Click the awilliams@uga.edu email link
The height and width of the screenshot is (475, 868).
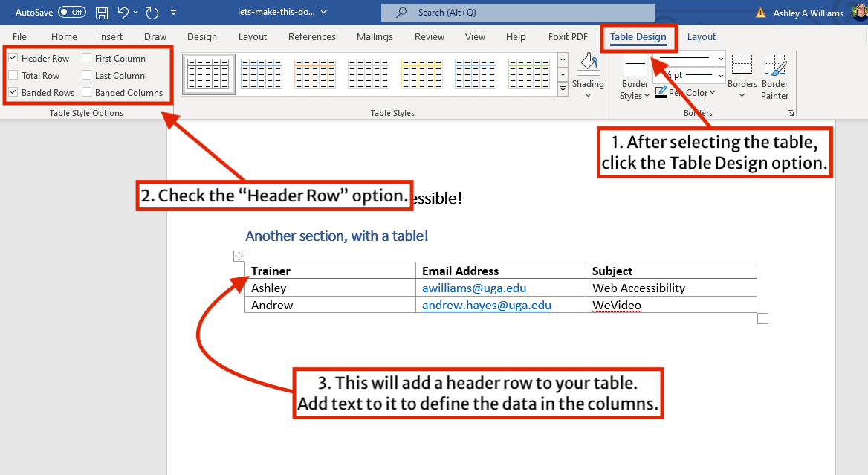(474, 288)
